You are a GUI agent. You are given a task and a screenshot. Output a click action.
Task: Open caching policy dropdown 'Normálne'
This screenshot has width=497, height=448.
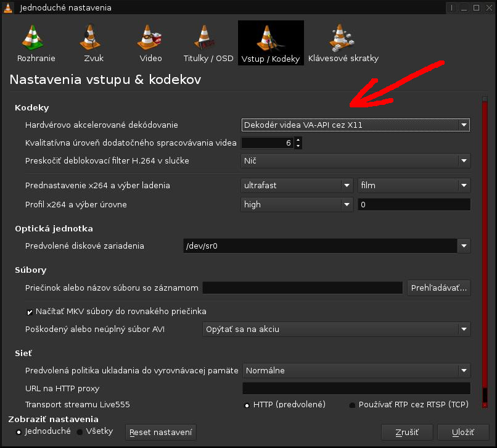point(356,371)
